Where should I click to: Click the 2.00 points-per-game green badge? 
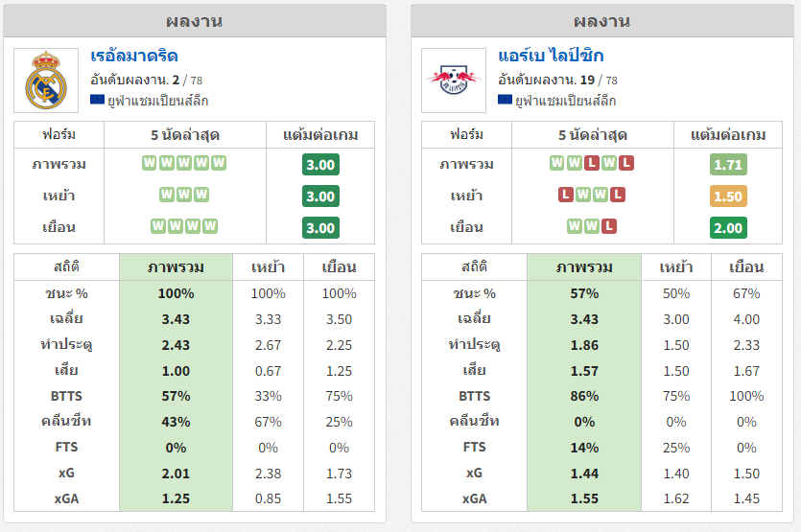[728, 228]
